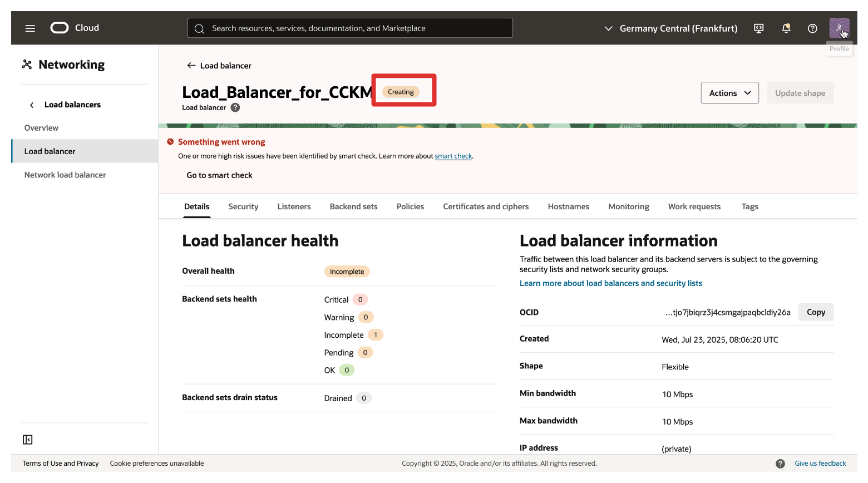This screenshot has width=868, height=483.
Task: Open the help question mark in header
Action: [x=812, y=28]
